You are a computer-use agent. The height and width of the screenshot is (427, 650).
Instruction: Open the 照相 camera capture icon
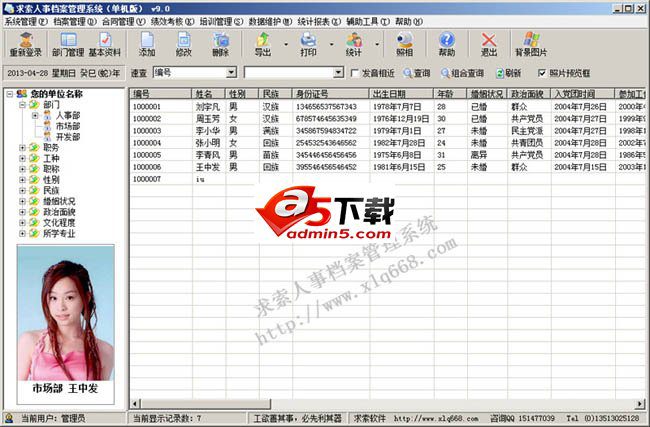[405, 44]
